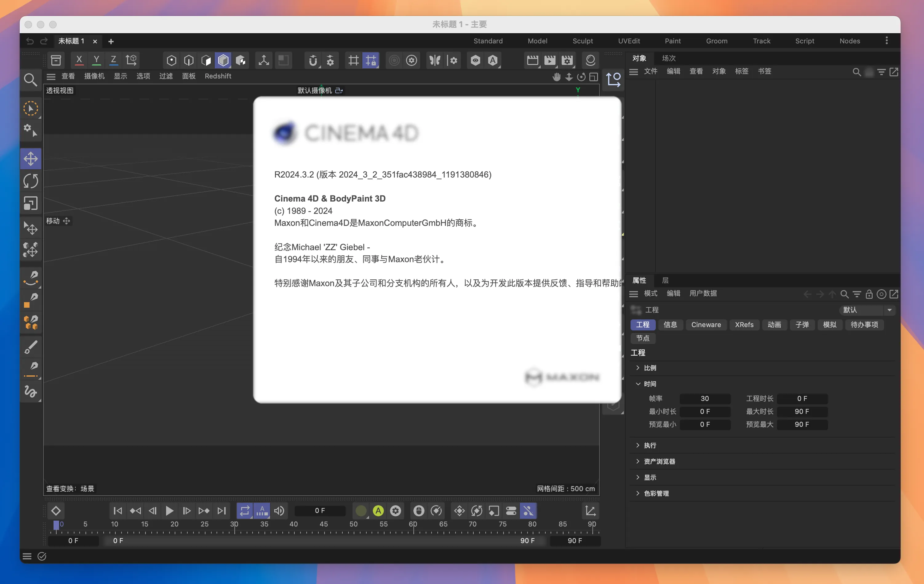Toggle autokeying A button

point(378,511)
